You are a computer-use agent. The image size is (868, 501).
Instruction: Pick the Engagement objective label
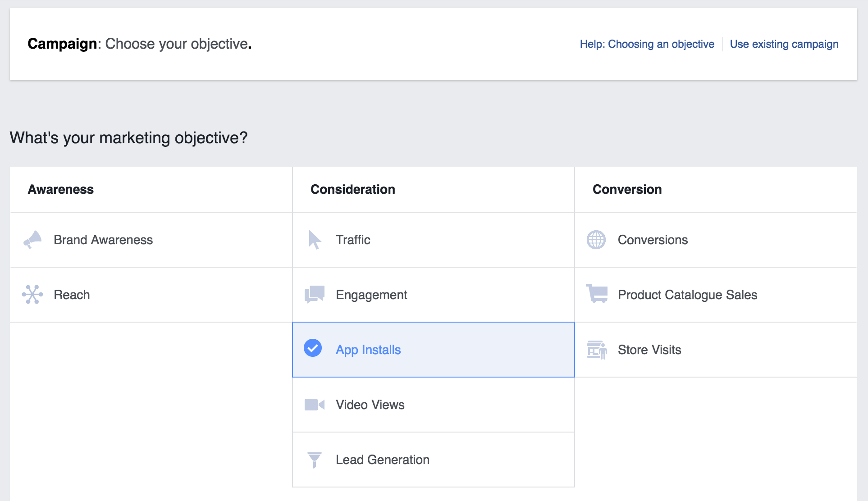click(x=371, y=295)
